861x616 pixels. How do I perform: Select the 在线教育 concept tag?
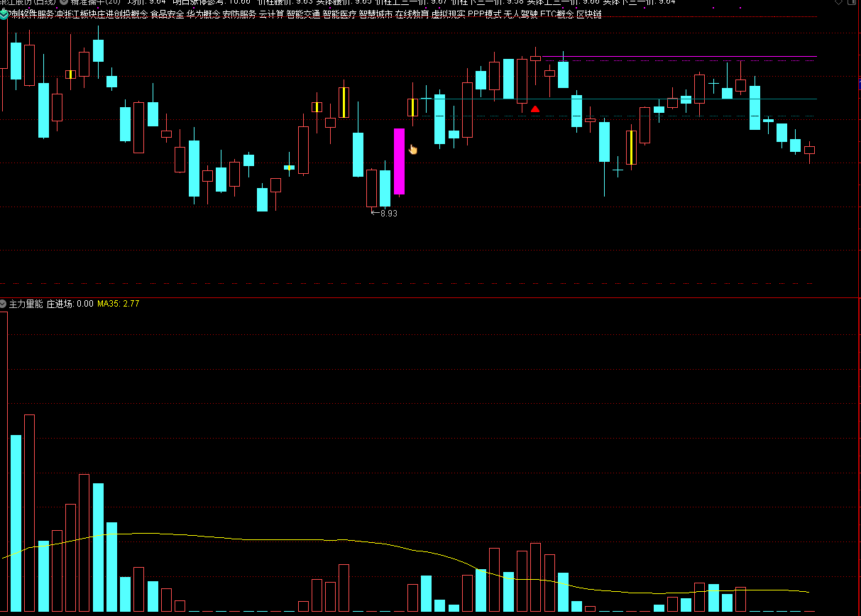pyautogui.click(x=412, y=14)
